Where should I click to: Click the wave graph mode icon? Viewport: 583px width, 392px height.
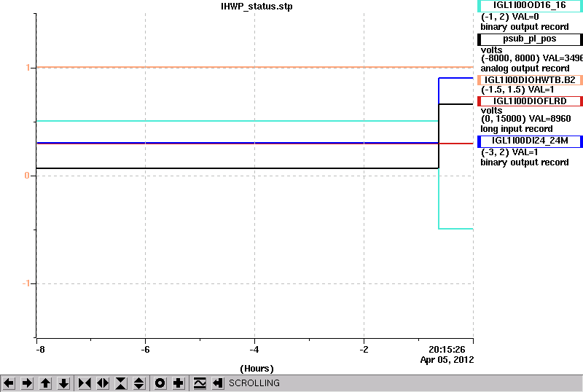200,383
